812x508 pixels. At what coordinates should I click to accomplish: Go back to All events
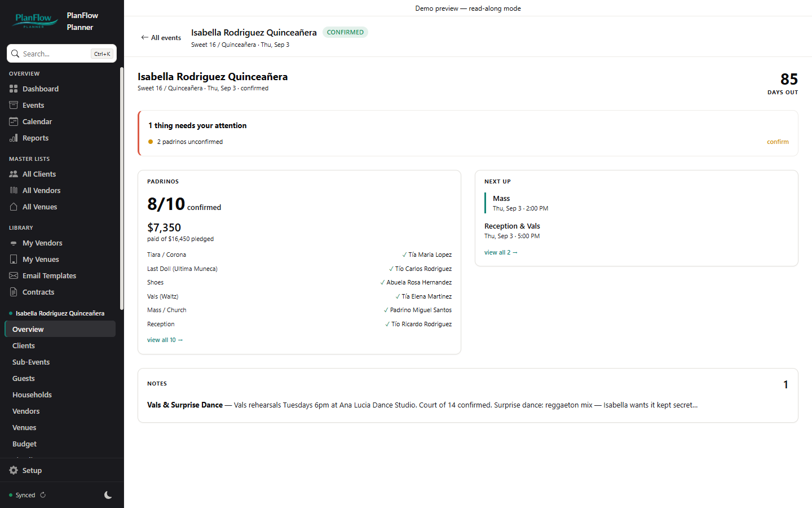point(161,38)
